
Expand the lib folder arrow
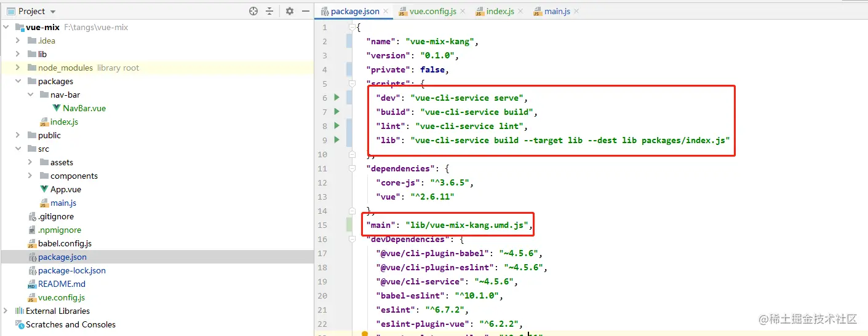(18, 54)
